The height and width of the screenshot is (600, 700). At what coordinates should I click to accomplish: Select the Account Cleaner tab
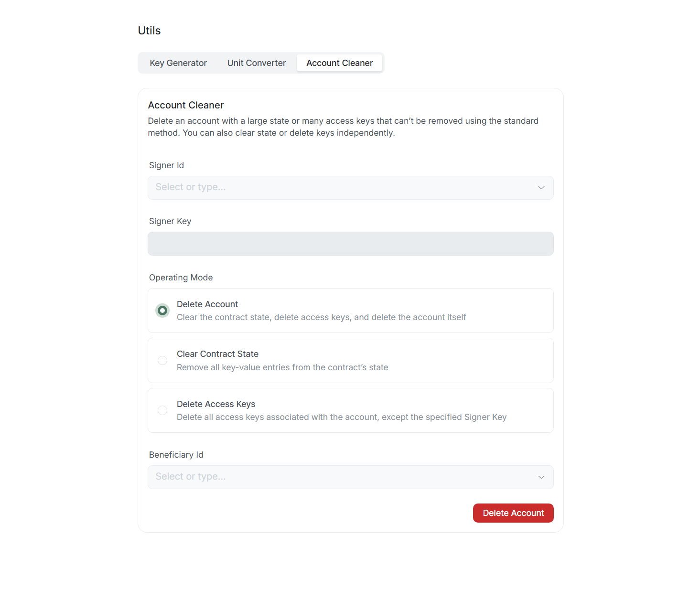coord(339,63)
